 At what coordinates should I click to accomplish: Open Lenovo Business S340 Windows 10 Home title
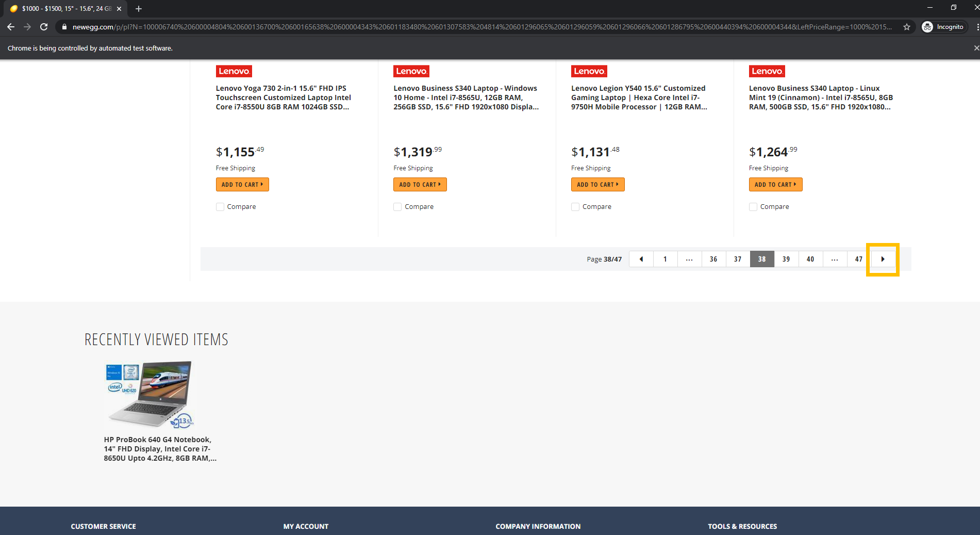466,98
